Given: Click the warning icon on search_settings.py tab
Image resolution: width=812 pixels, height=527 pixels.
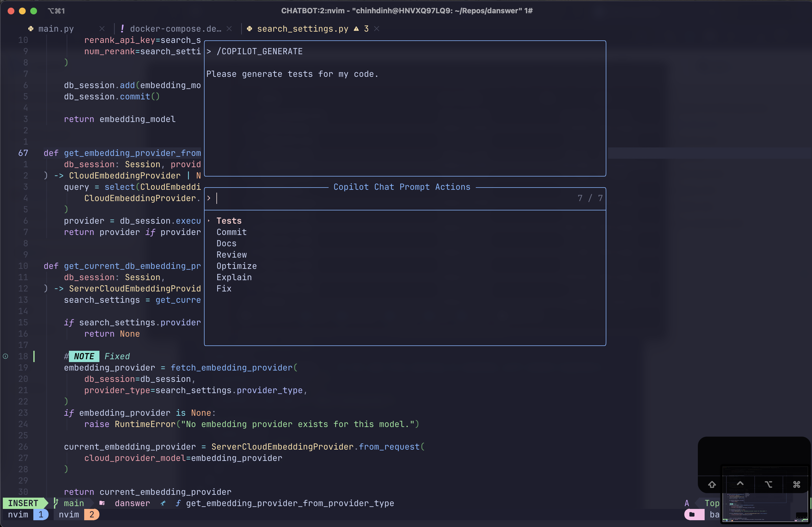Looking at the screenshot, I should (x=356, y=29).
